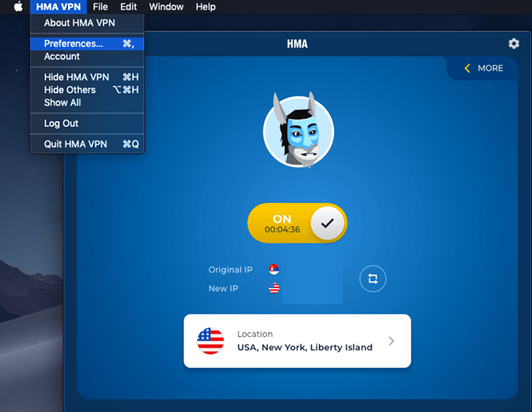The image size is (532, 412).
Task: Open the Window menu
Action: click(166, 7)
